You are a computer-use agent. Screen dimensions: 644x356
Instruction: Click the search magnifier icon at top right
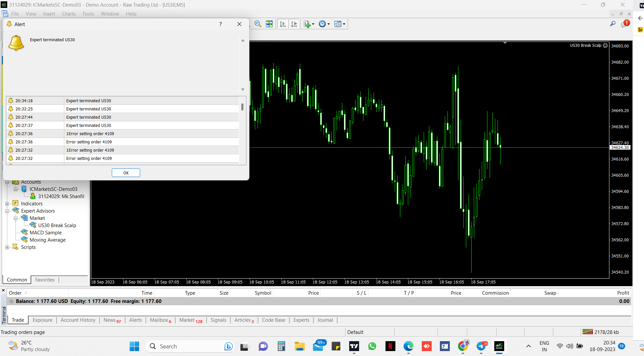(x=613, y=24)
